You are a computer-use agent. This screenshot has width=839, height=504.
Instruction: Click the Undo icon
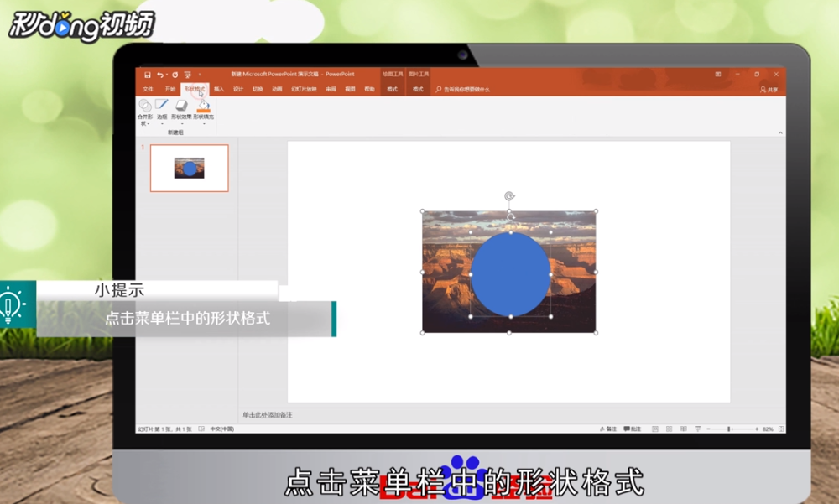coord(160,74)
